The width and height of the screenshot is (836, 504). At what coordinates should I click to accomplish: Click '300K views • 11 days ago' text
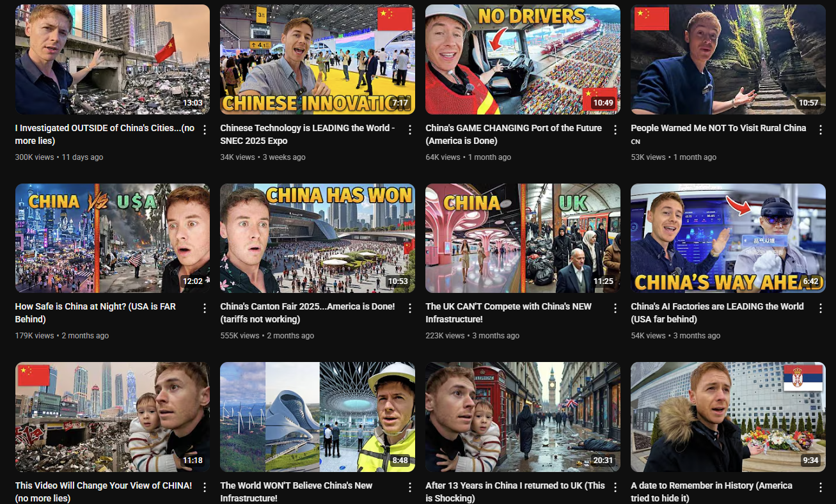tap(59, 157)
